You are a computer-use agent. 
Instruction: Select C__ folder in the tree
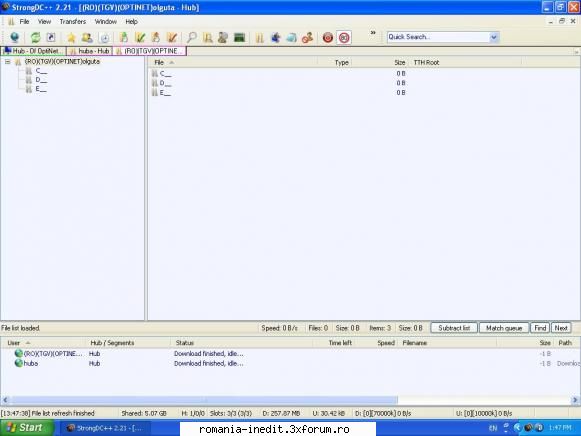coord(41,71)
